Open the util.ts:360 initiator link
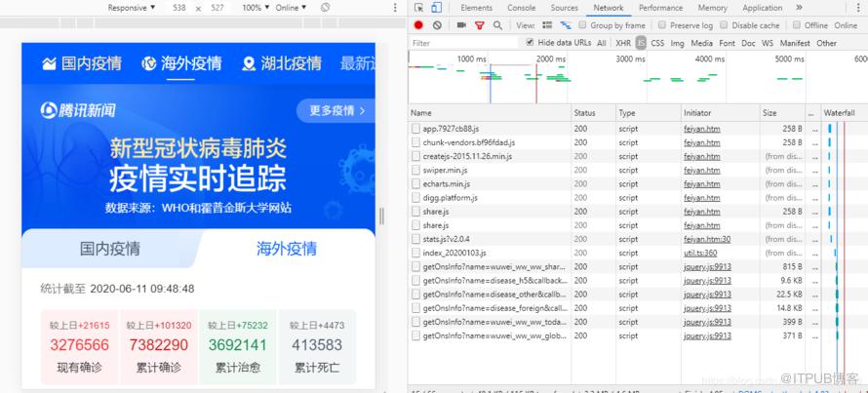 [x=700, y=253]
